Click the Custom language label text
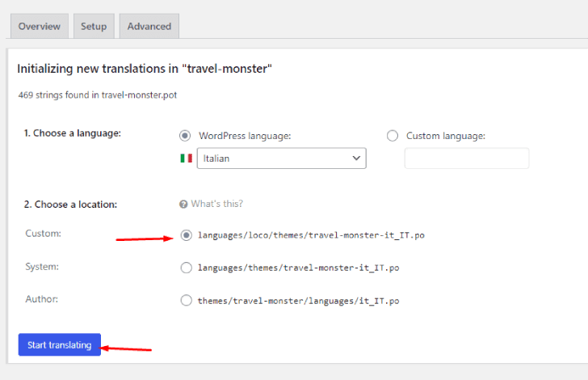Viewport: 588px width, 380px height. pos(446,136)
